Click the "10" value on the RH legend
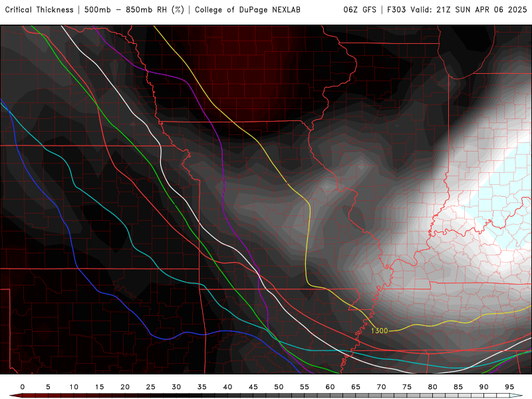Viewport: 532px width, 399px height. tap(74, 387)
